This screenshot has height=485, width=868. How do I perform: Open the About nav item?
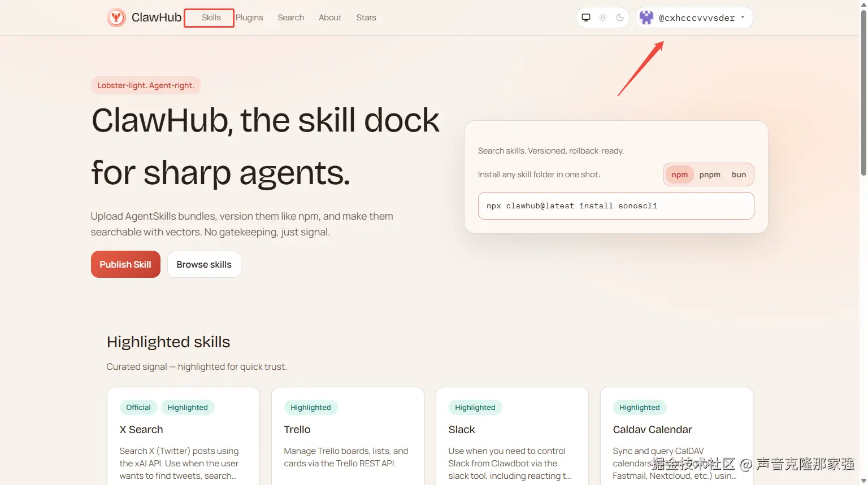pyautogui.click(x=330, y=18)
